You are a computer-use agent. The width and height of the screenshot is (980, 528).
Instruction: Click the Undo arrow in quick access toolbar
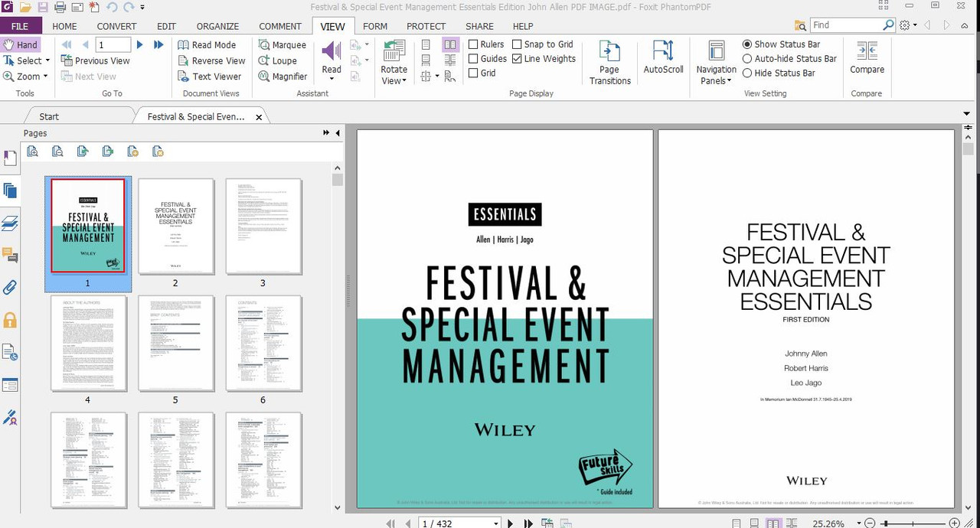[x=112, y=8]
